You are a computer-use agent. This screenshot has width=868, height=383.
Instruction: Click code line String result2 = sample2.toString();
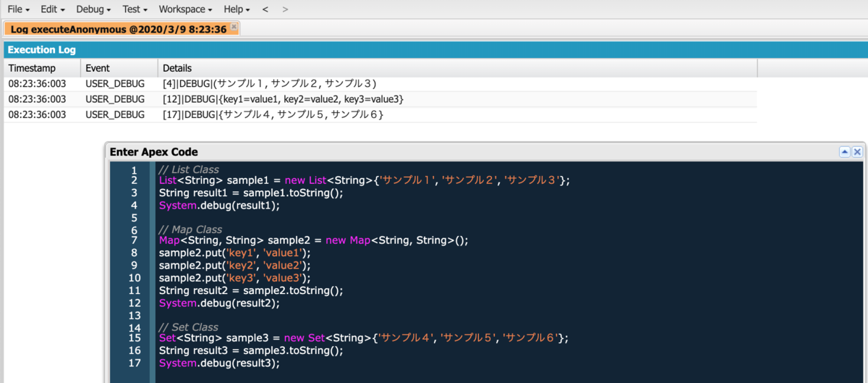251,290
